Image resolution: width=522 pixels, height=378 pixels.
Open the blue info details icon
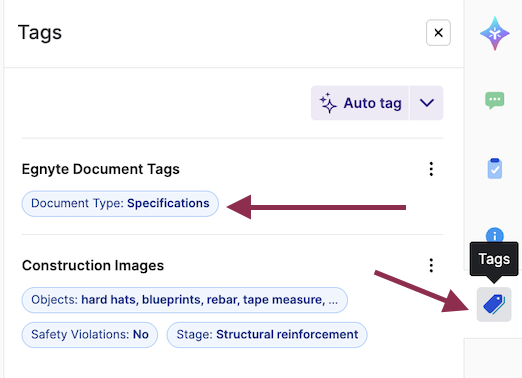pos(495,235)
